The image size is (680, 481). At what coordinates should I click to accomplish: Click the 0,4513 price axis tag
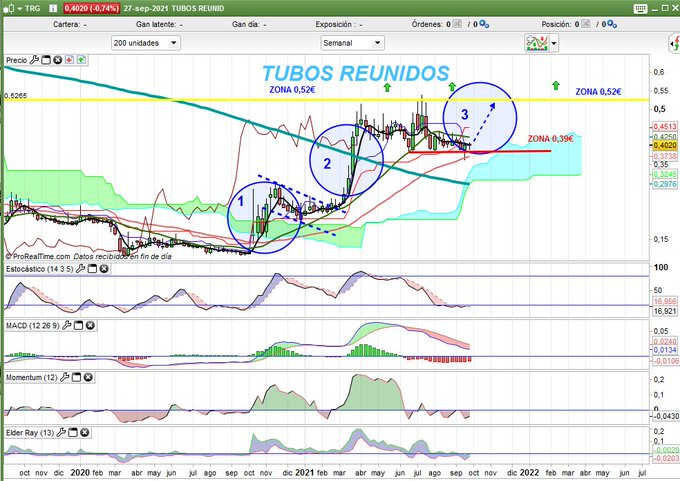pyautogui.click(x=664, y=127)
